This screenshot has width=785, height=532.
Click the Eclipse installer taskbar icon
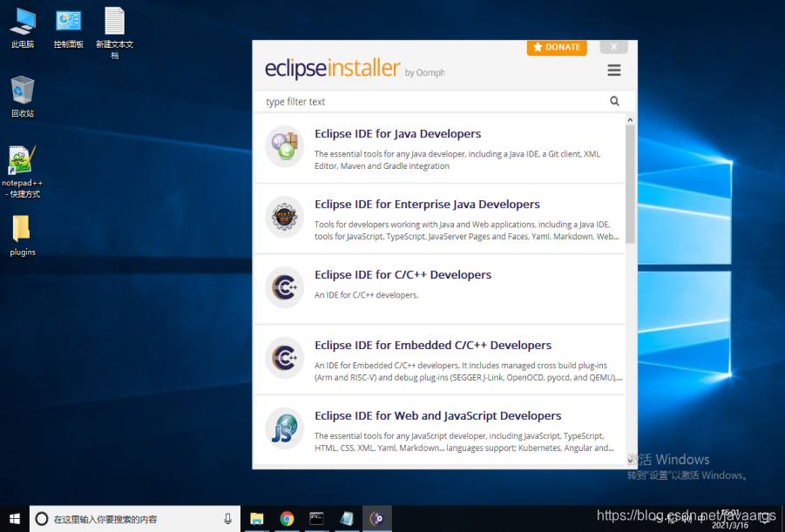pyautogui.click(x=376, y=519)
